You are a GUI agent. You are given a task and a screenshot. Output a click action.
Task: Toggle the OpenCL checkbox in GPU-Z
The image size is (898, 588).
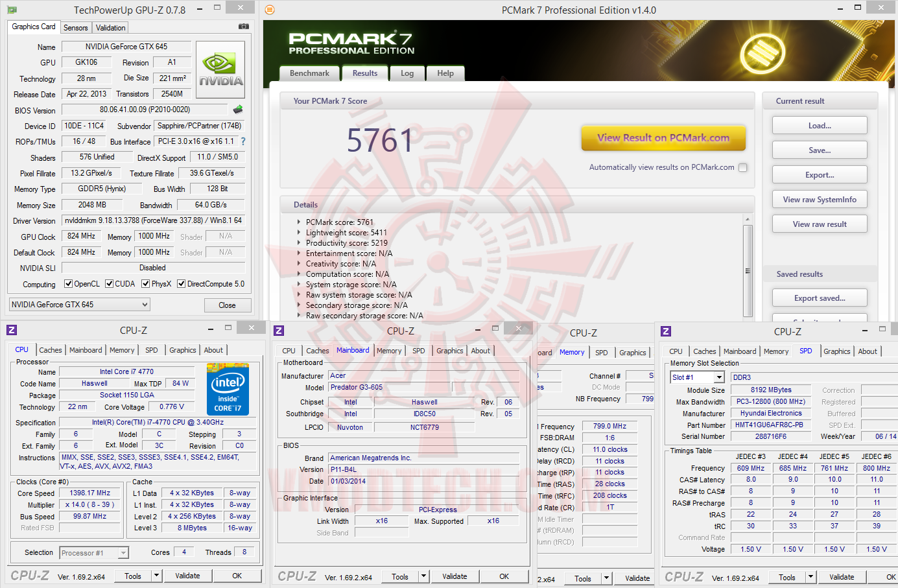coord(68,284)
